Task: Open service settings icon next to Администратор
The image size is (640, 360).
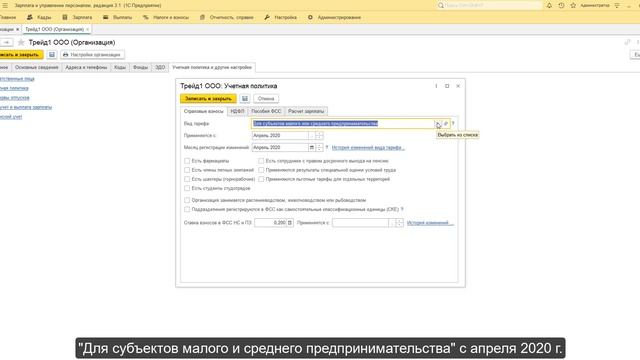Action: coord(617,5)
